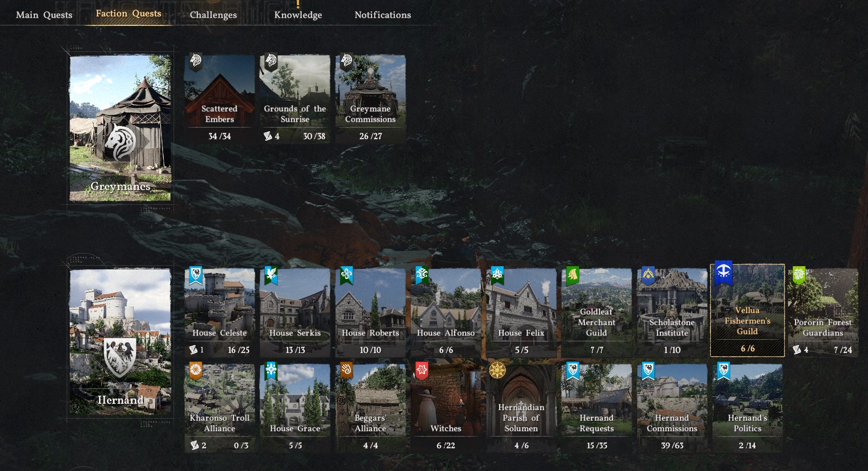Viewport: 868px width, 471px height.
Task: Click the Kharonso Troll Alliance banner icon
Action: pyautogui.click(x=196, y=370)
